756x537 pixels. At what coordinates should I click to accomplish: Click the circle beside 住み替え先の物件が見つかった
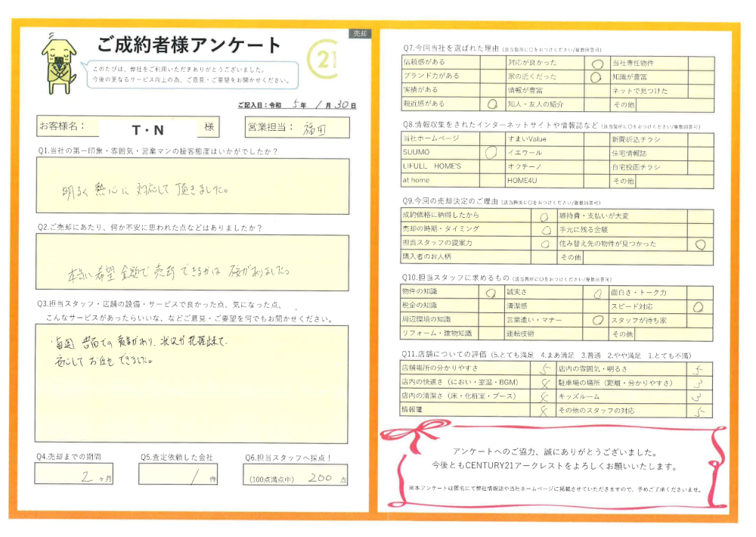click(700, 244)
